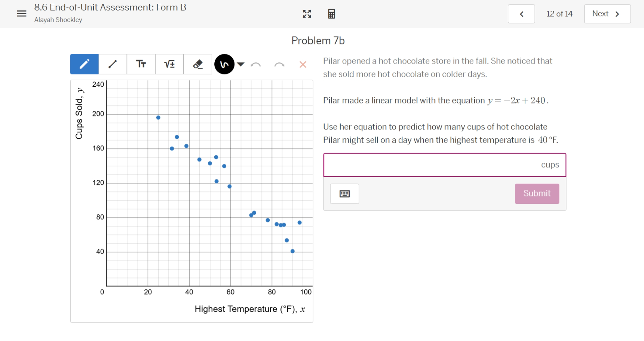Expand the curve tool options dropdown

[241, 64]
